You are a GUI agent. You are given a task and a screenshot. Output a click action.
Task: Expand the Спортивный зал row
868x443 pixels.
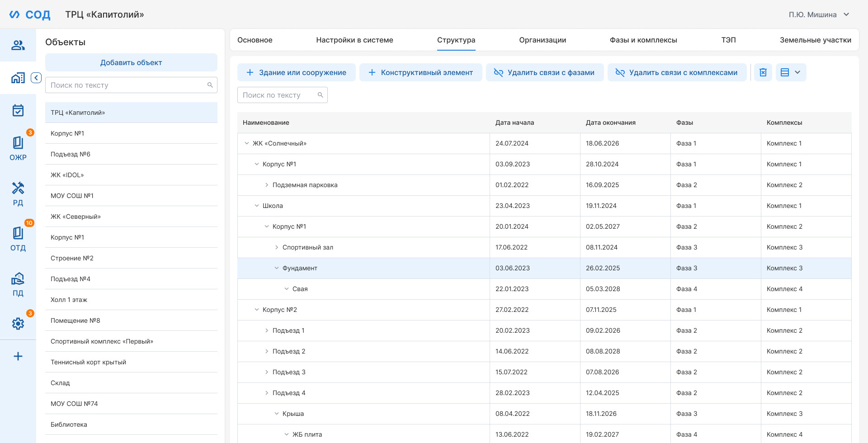[277, 247]
